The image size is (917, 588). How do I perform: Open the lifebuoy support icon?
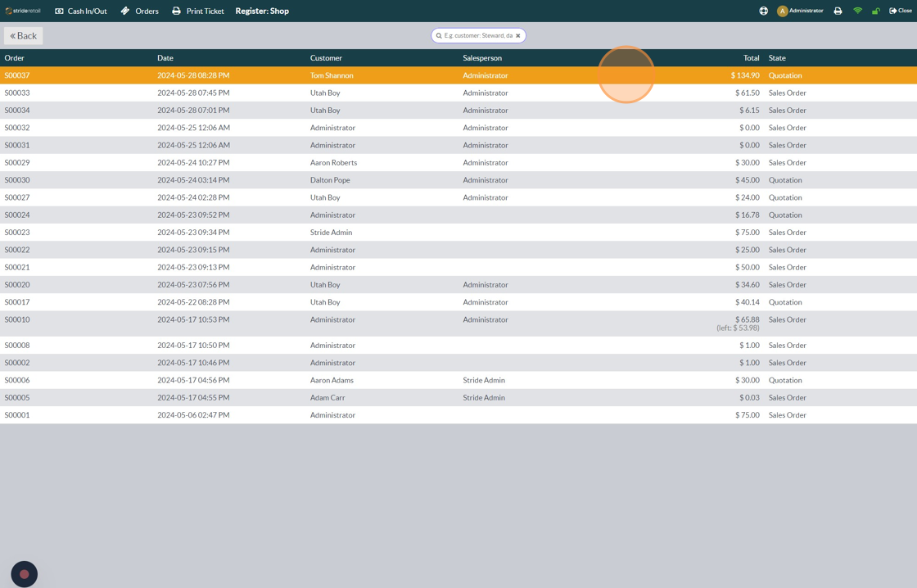click(763, 11)
